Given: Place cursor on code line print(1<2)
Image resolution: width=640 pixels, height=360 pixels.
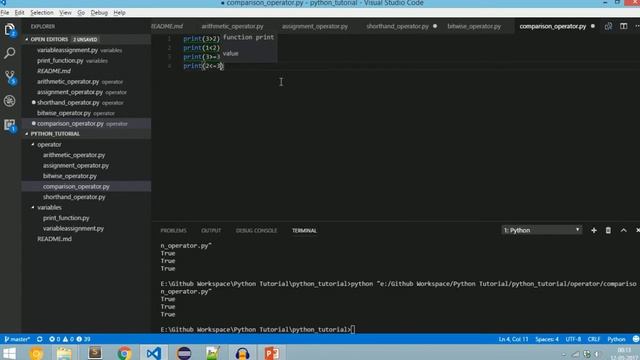Looking at the screenshot, I should click(x=202, y=48).
